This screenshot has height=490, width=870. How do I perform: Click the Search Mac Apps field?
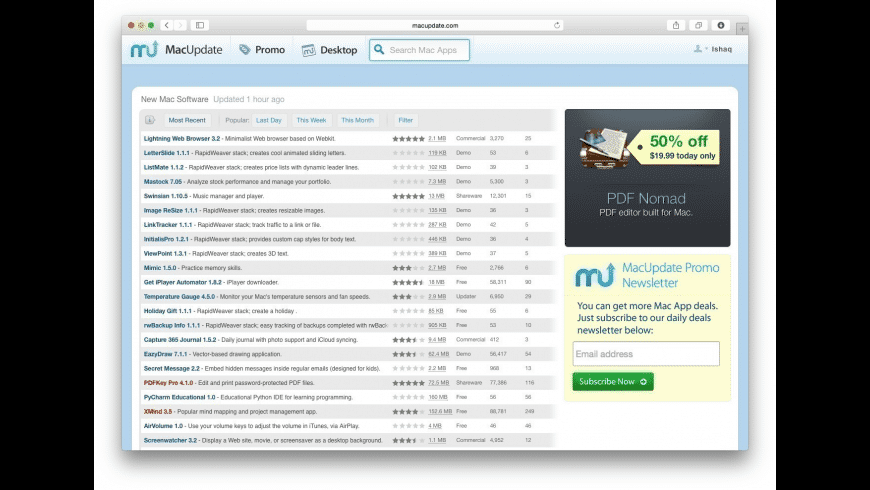(x=419, y=50)
